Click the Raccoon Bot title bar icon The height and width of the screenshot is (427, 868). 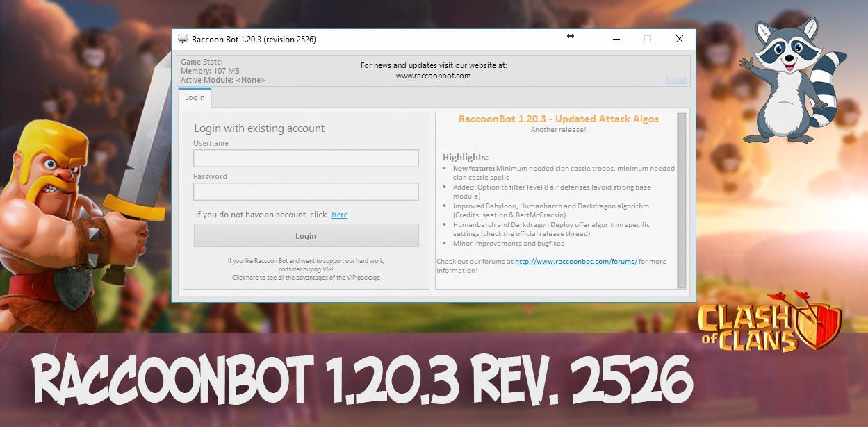(183, 40)
